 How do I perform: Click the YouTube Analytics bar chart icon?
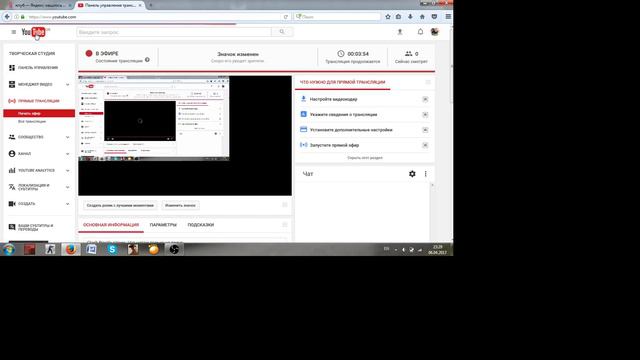click(x=12, y=170)
